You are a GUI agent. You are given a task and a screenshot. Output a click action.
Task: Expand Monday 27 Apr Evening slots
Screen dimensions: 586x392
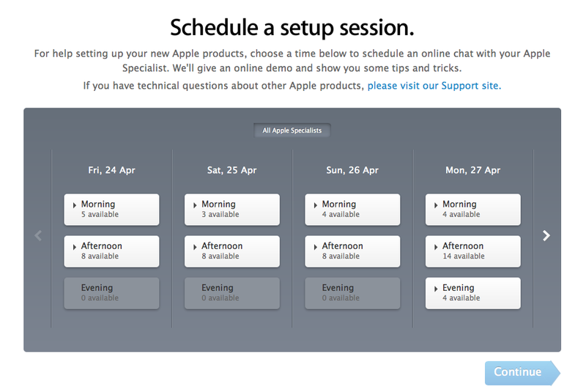click(x=472, y=293)
